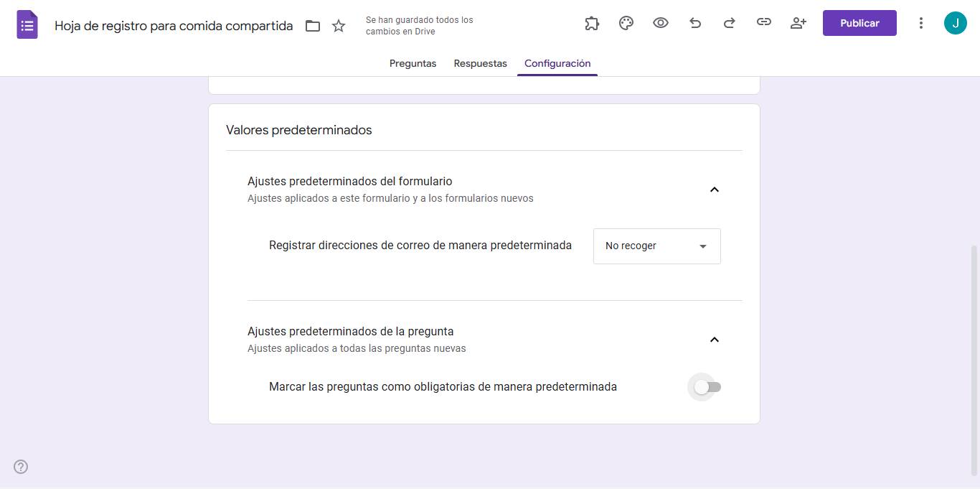Open the theme customization palette
Image resolution: width=980 pixels, height=489 pixels.
click(626, 22)
